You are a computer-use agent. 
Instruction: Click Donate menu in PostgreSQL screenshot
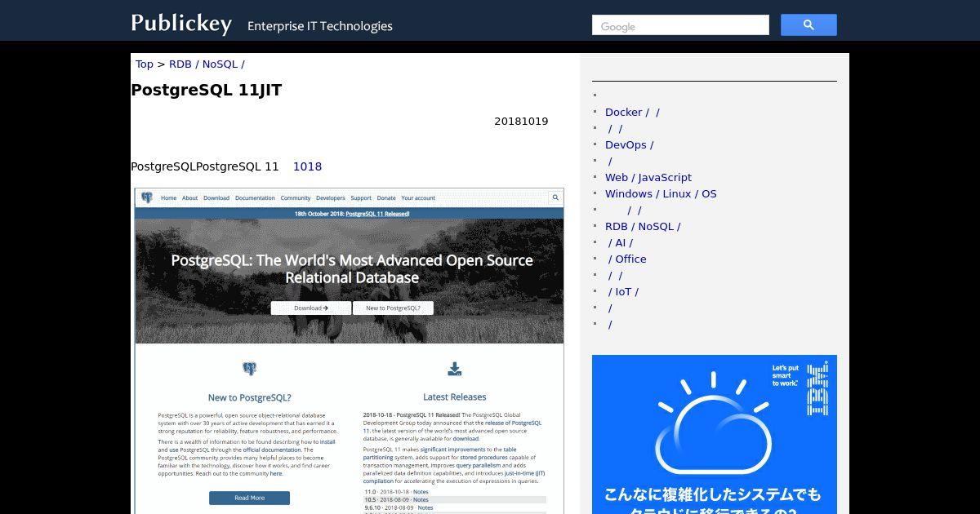pos(386,198)
